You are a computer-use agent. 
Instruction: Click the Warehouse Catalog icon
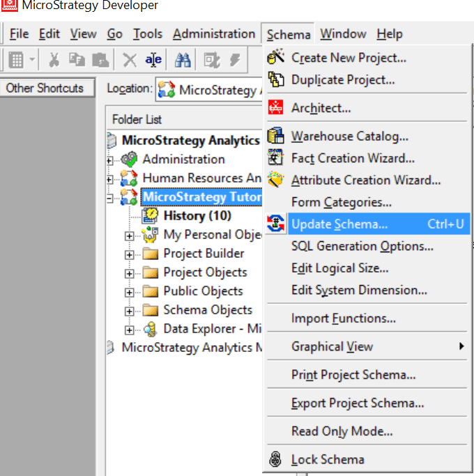276,137
